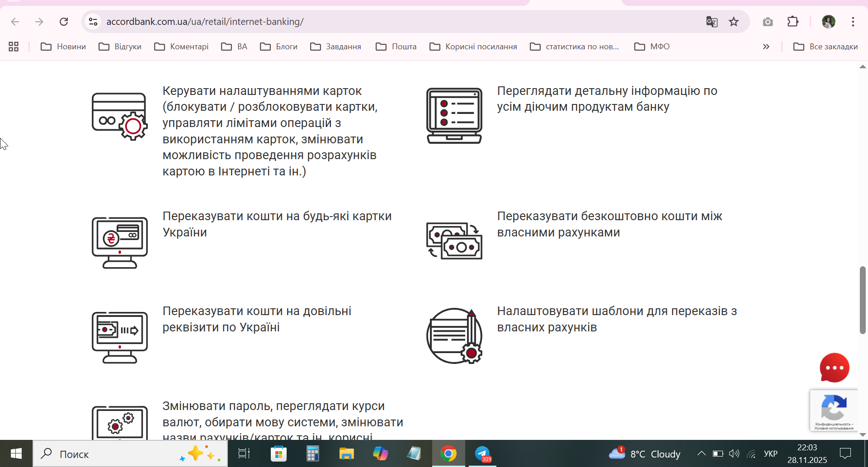Open Copilot from taskbar
868x467 pixels.
tap(380, 453)
